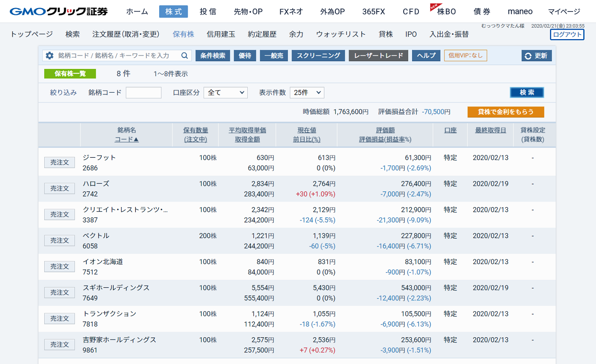The image size is (596, 364).
Task: Sort by コード▲ column header
Action: tap(126, 139)
